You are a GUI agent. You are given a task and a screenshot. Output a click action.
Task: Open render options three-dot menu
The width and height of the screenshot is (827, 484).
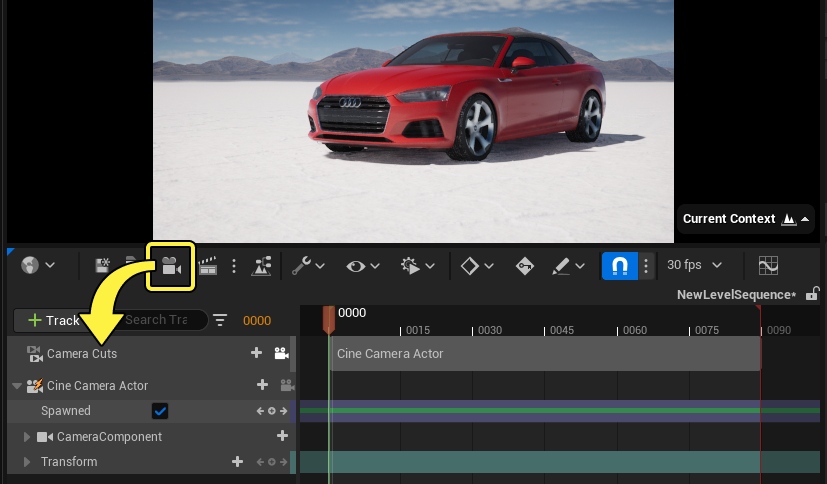pos(234,266)
